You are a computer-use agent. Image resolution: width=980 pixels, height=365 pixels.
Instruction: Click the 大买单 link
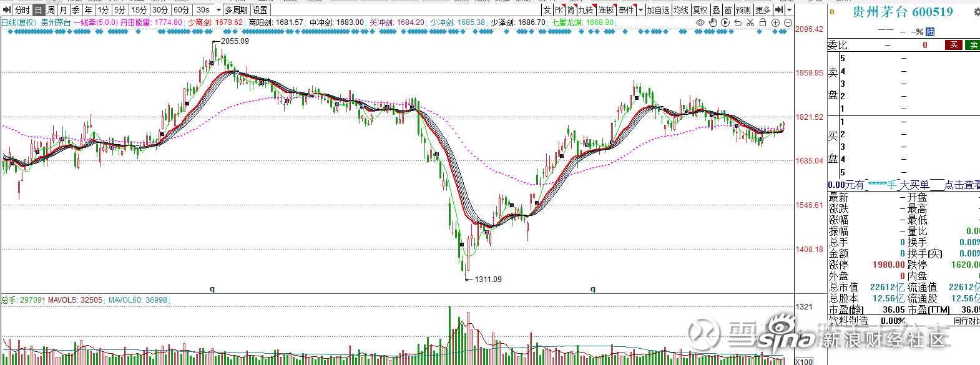pos(914,185)
